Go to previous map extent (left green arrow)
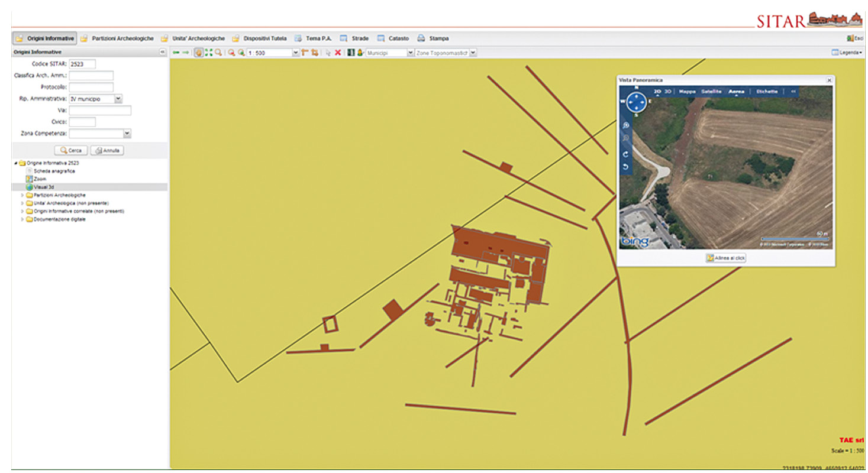This screenshot has height=473, width=868. point(176,53)
